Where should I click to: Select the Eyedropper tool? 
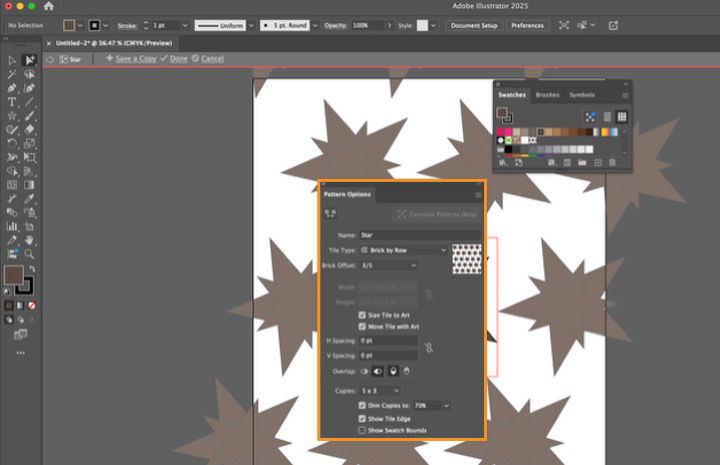[29, 198]
